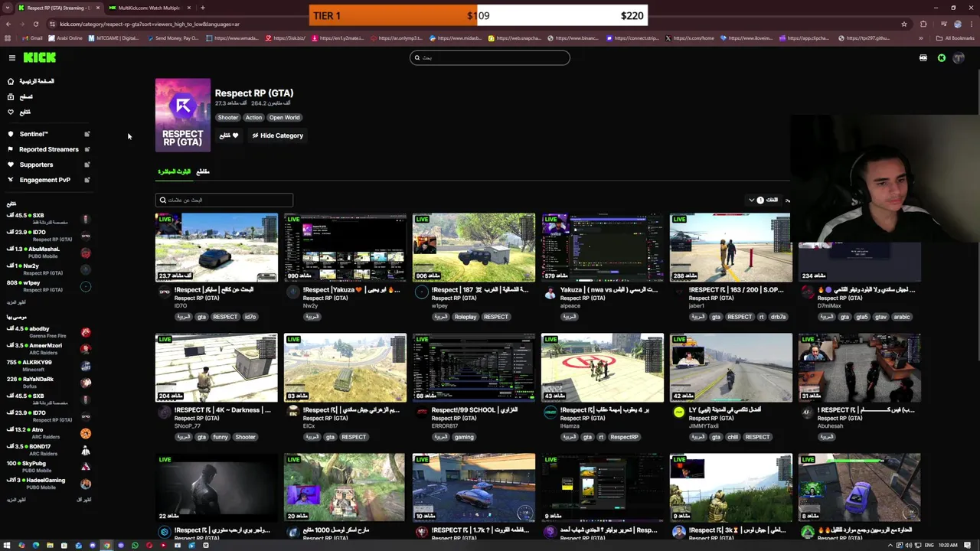The height and width of the screenshot is (551, 980).
Task: Open Supporters in sidebar
Action: 36,165
